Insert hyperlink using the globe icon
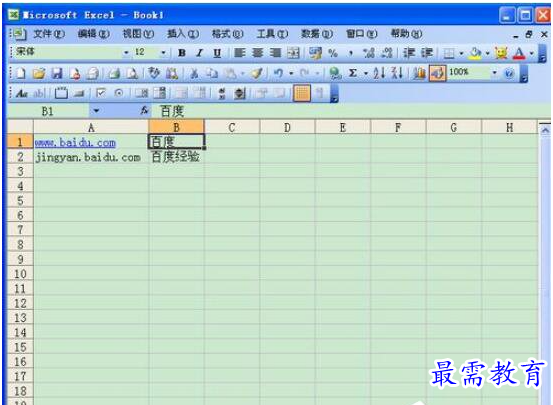The width and height of the screenshot is (553, 405). click(x=335, y=73)
